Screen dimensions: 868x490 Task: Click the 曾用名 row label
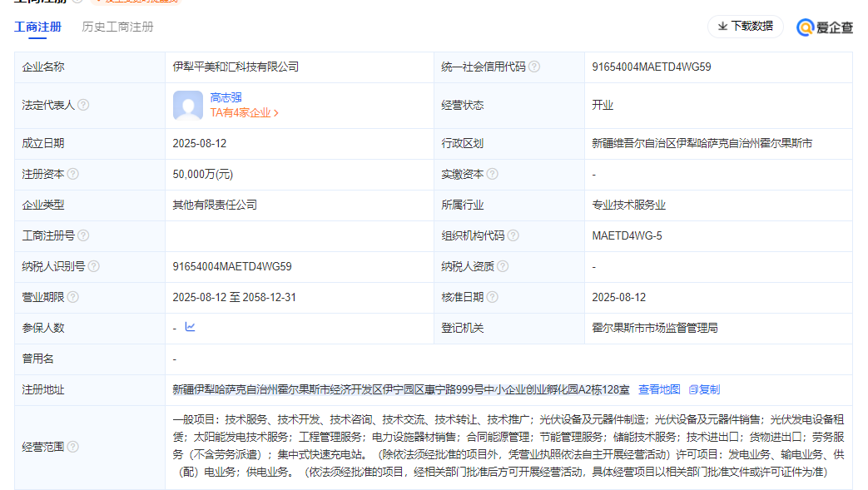(x=37, y=359)
